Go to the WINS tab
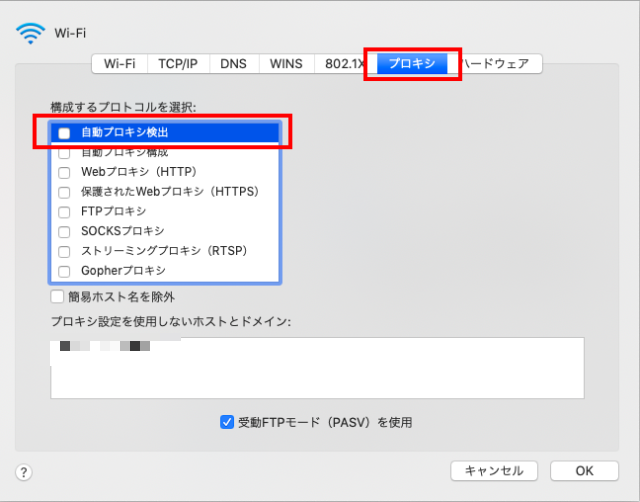640x502 pixels. pyautogui.click(x=286, y=63)
